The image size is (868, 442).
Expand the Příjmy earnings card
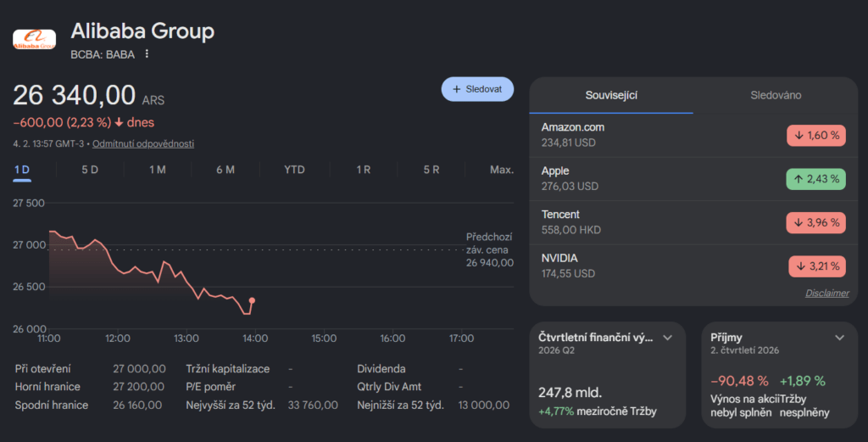pos(839,338)
